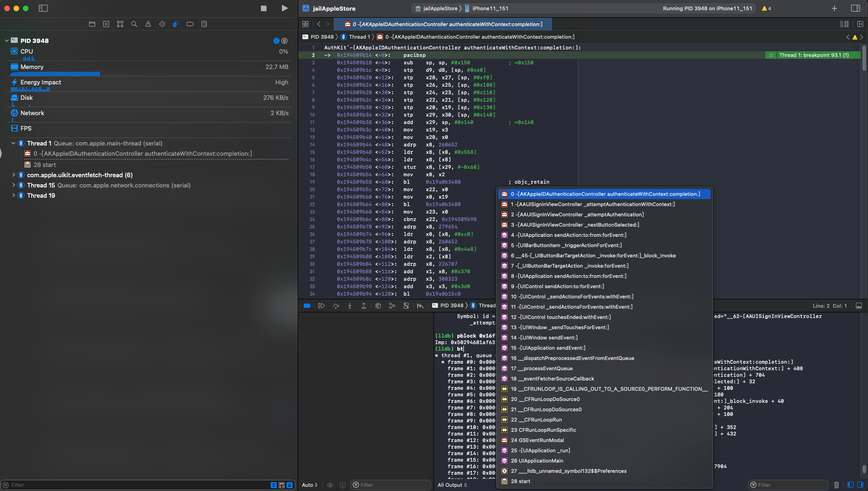Open the Project navigator folder icon
Viewport: 868px width, 491px height.
point(92,24)
